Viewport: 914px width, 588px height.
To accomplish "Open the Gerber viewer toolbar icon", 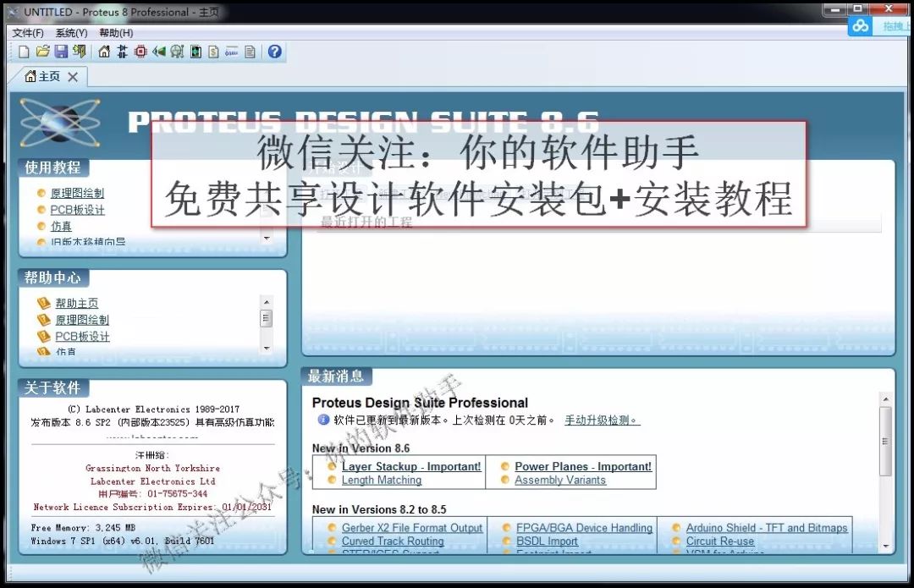I will [x=177, y=52].
